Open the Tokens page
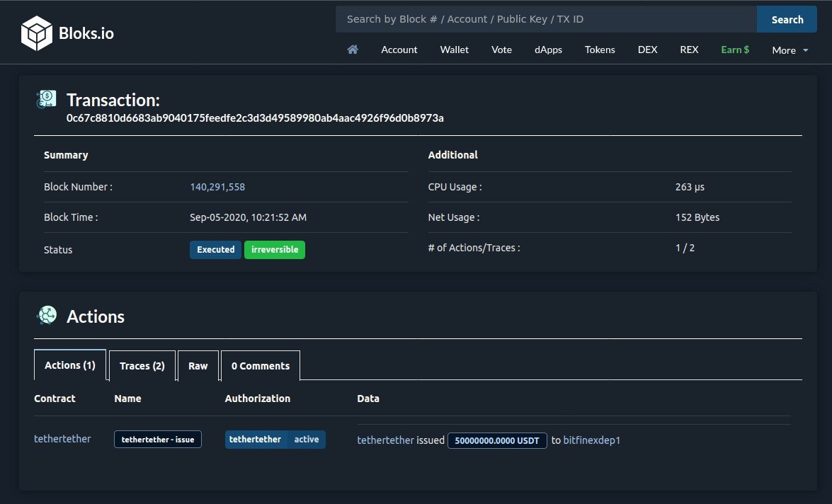This screenshot has height=504, width=832. (600, 50)
